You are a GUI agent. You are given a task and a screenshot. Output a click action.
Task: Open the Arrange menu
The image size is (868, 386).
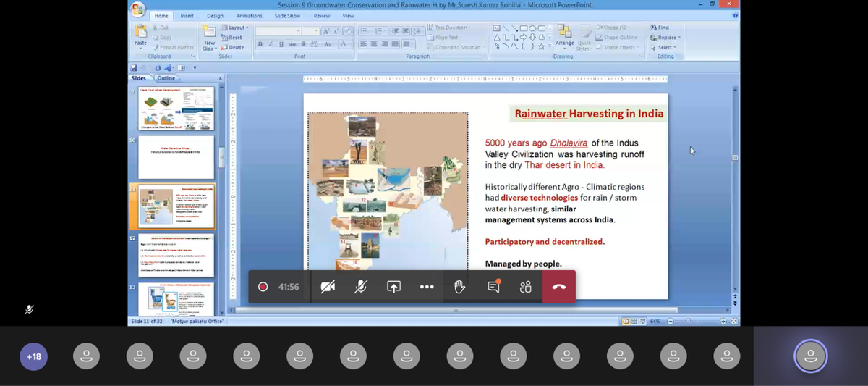565,36
